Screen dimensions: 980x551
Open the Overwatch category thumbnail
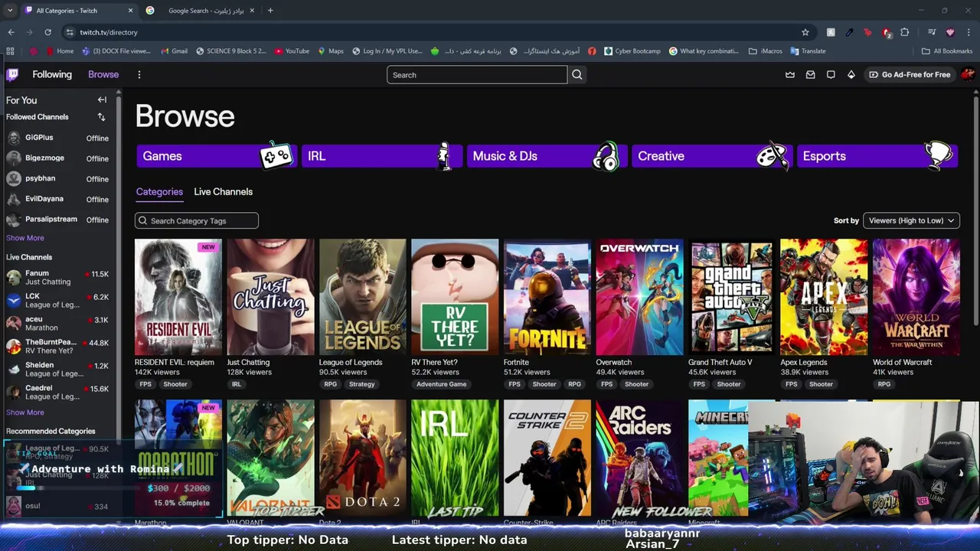click(639, 297)
